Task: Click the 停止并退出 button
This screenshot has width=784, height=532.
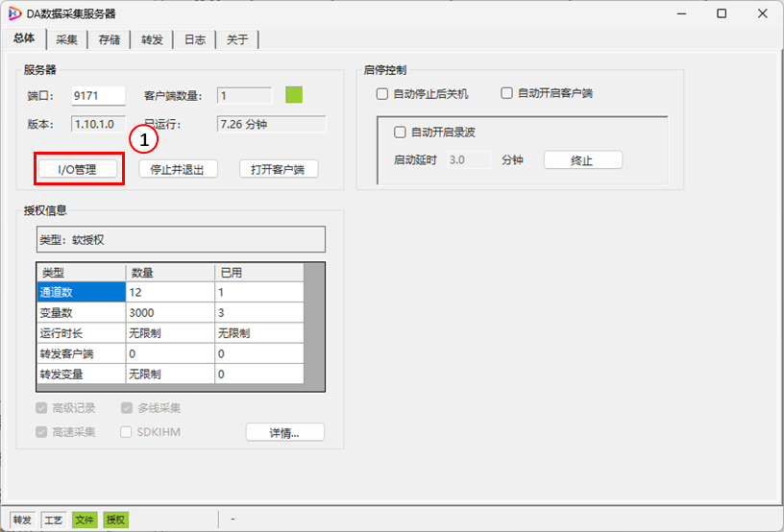Action: pos(178,169)
